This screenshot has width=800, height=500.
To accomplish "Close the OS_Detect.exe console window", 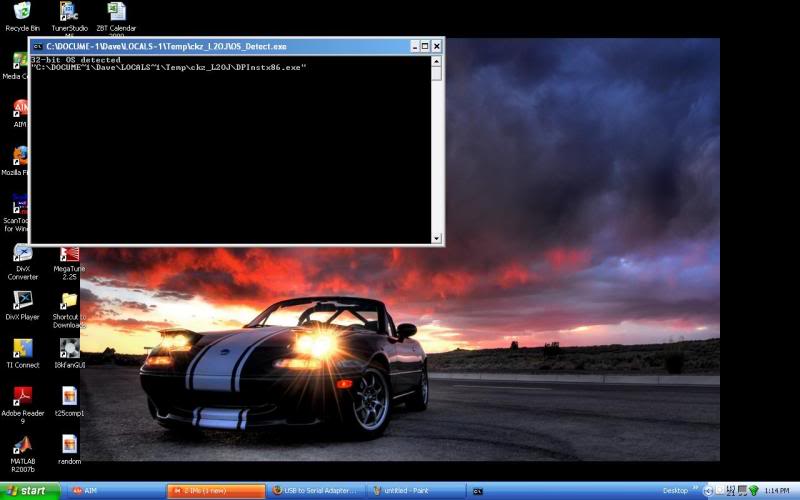I will 437,46.
